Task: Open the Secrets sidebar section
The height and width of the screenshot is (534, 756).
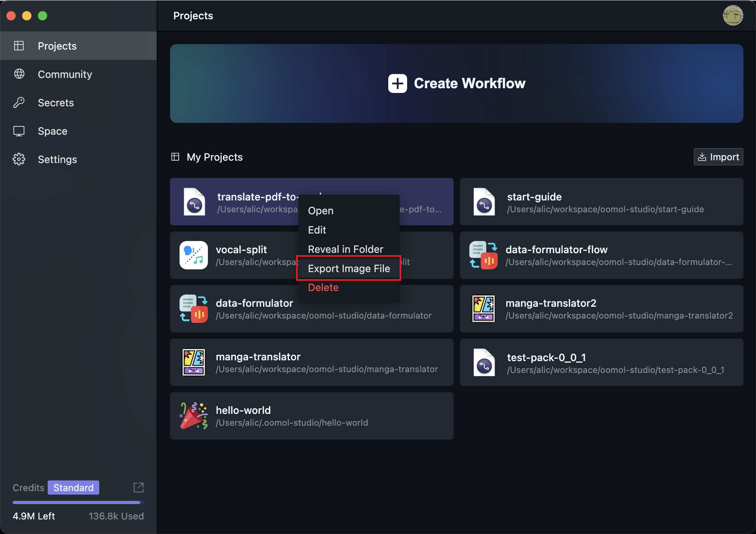Action: click(x=56, y=103)
